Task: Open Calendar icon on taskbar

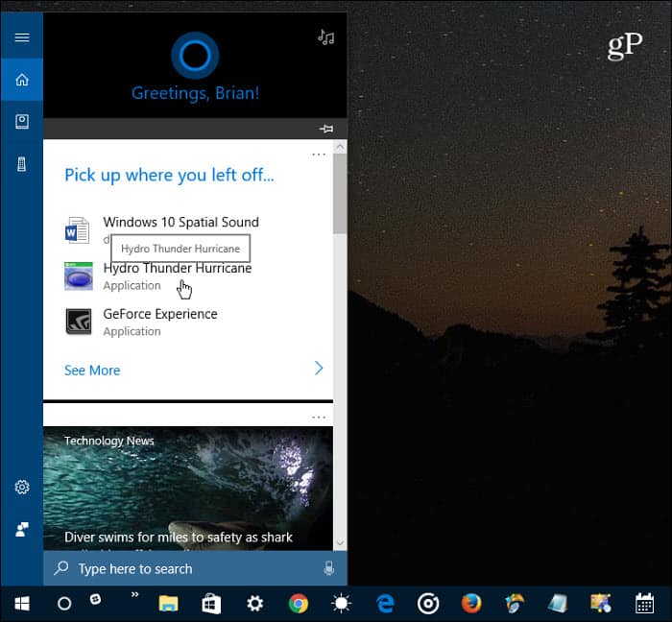Action: [x=644, y=603]
